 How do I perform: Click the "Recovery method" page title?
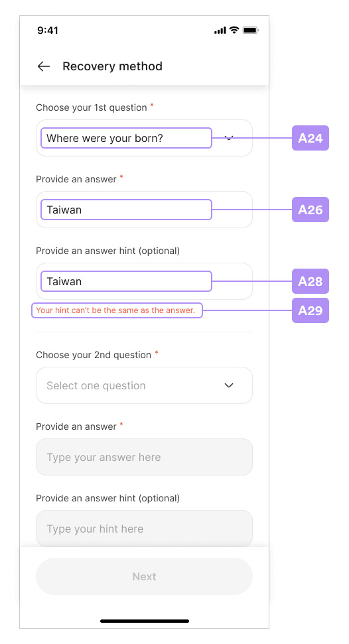pyautogui.click(x=112, y=66)
